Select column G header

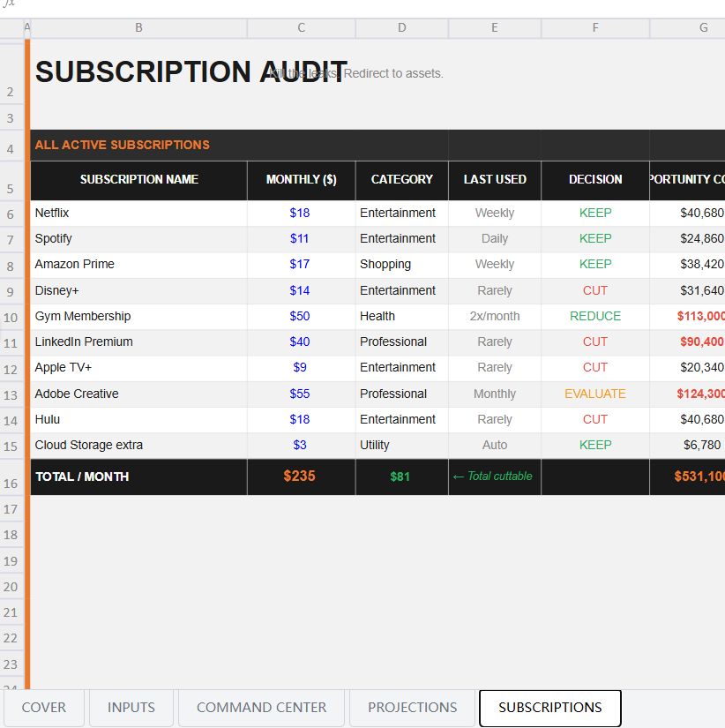(687, 28)
